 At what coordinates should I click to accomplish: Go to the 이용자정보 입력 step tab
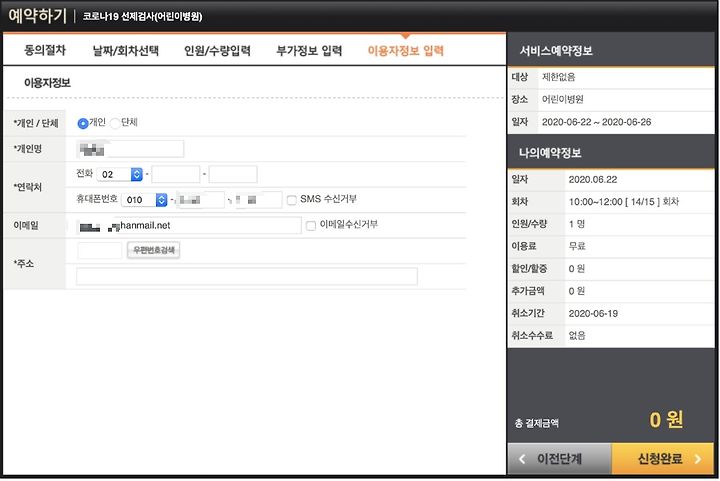coord(406,50)
